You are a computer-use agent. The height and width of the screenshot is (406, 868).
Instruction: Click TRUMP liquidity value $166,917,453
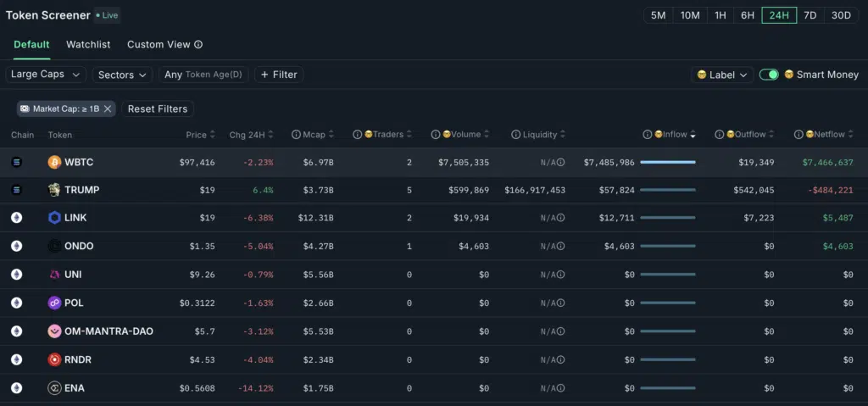pyautogui.click(x=535, y=190)
